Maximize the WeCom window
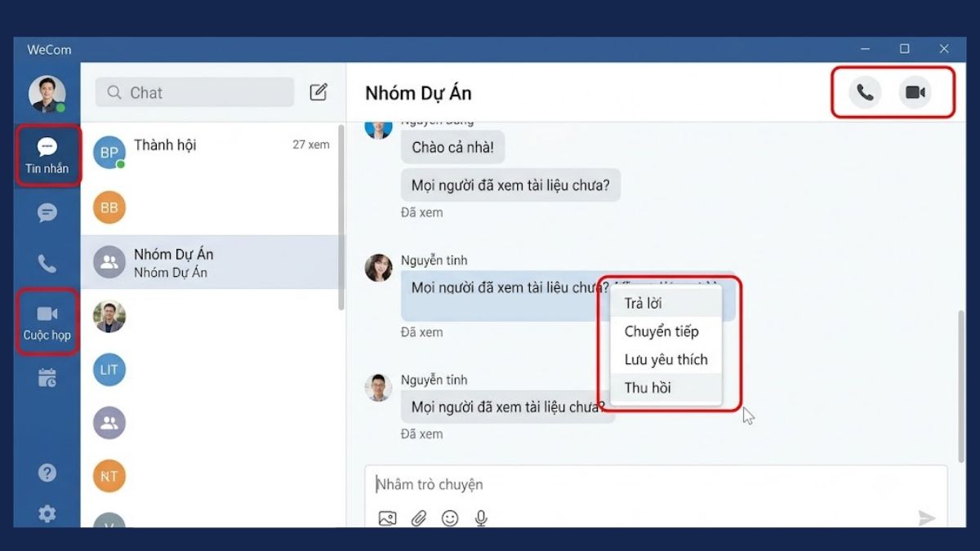980x551 pixels. (x=905, y=49)
